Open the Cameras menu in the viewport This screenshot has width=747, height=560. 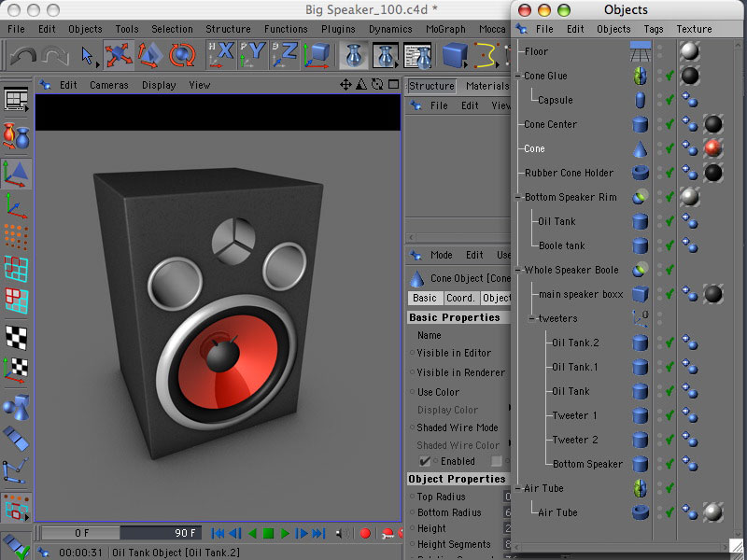click(109, 85)
